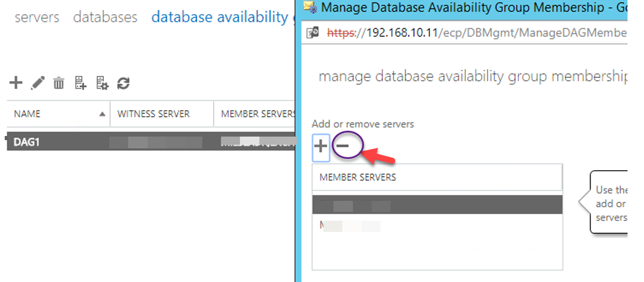The image size is (644, 282).
Task: Switch to the databases tab
Action: coord(105,17)
